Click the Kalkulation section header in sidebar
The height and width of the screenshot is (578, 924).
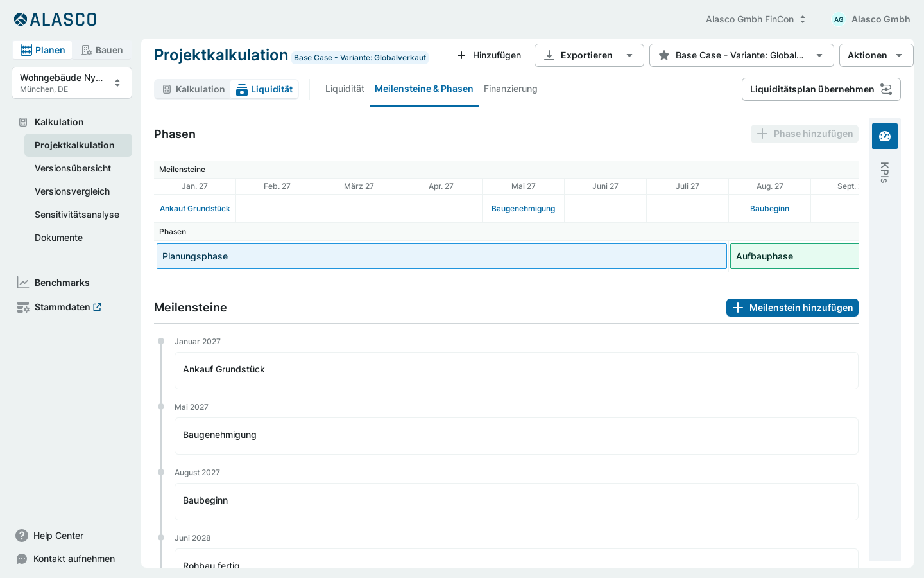59,122
